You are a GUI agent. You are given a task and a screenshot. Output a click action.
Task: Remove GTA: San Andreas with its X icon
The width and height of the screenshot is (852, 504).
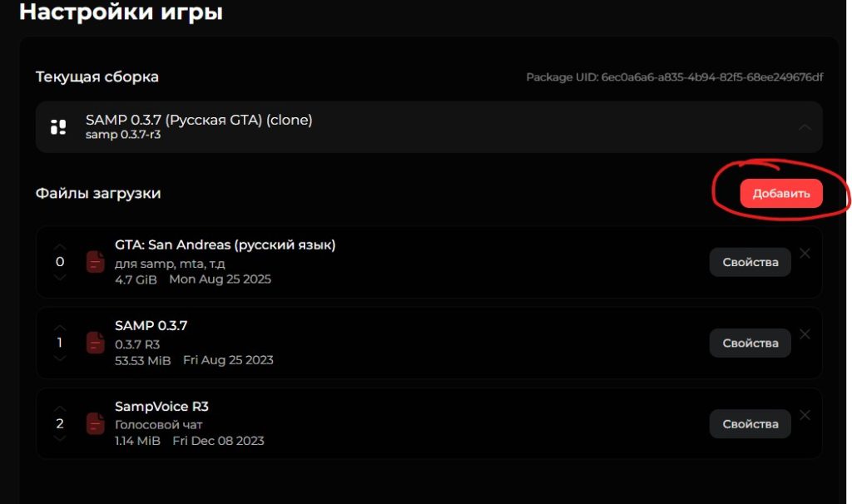pyautogui.click(x=805, y=254)
